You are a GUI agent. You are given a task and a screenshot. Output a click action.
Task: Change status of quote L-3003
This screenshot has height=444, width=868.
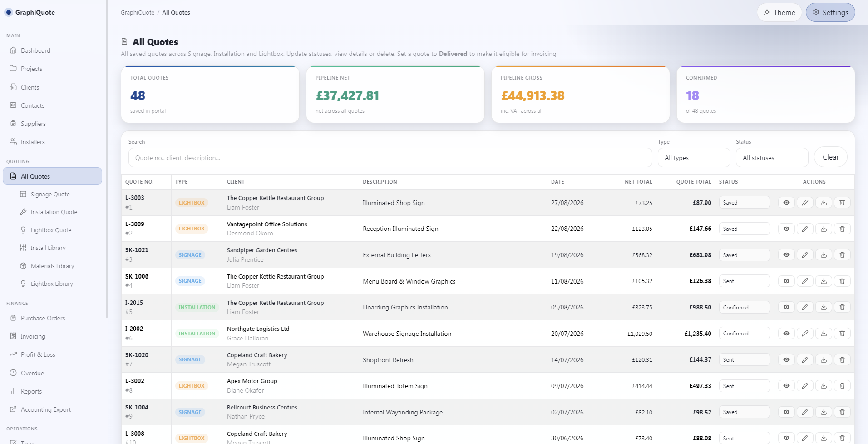745,203
